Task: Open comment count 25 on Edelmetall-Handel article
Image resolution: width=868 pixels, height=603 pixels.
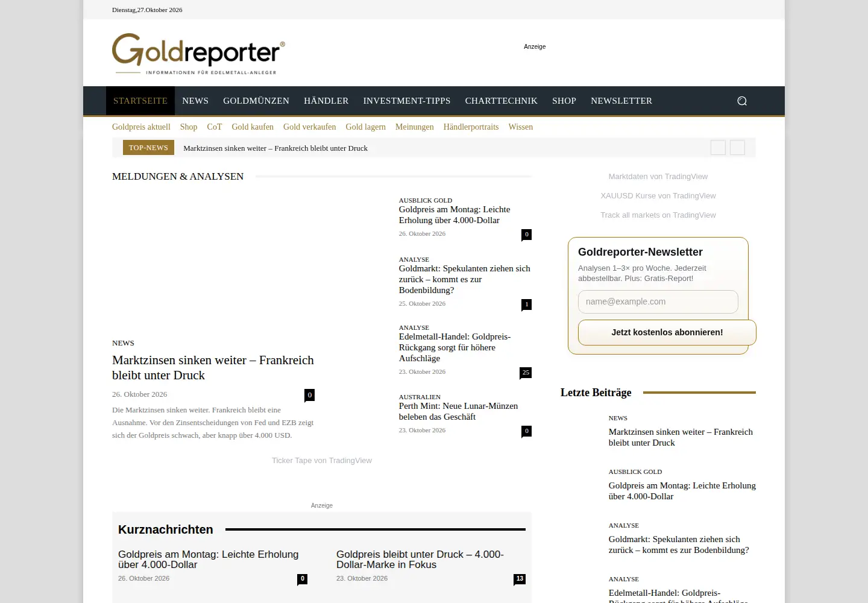Action: coord(526,373)
